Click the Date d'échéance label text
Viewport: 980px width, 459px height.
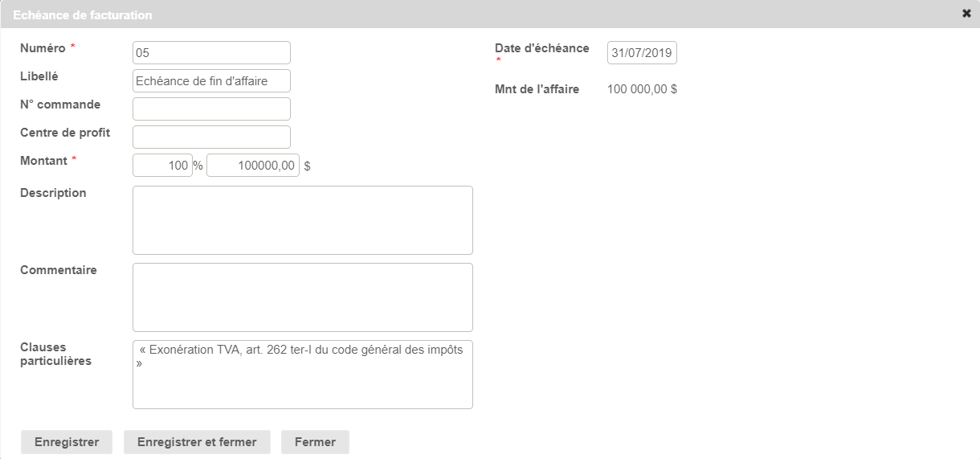(x=541, y=48)
